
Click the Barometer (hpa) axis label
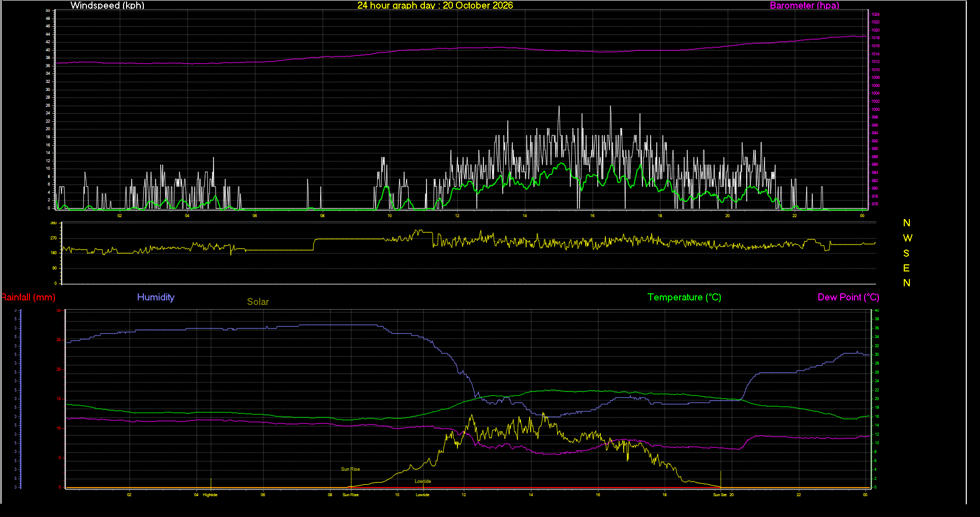804,5
